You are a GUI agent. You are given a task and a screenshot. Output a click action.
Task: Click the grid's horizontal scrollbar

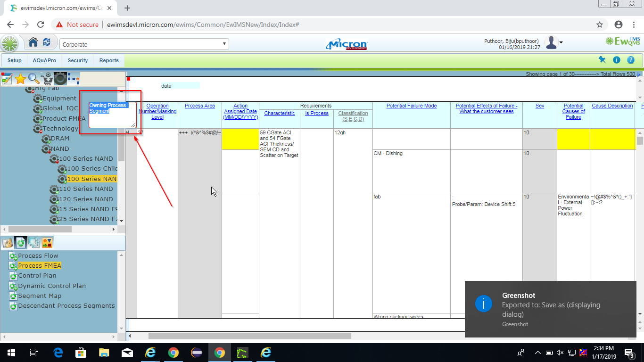click(250, 336)
